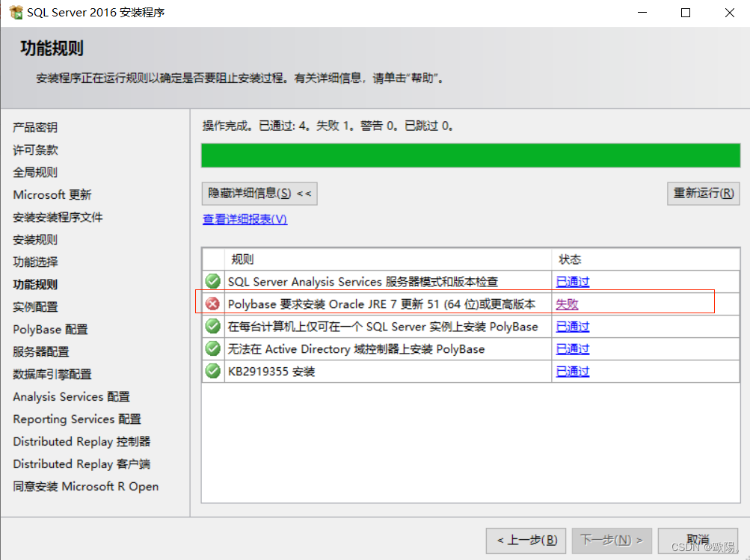Click the 规则 column header
Viewport: 750px width, 560px height.
coord(242,259)
